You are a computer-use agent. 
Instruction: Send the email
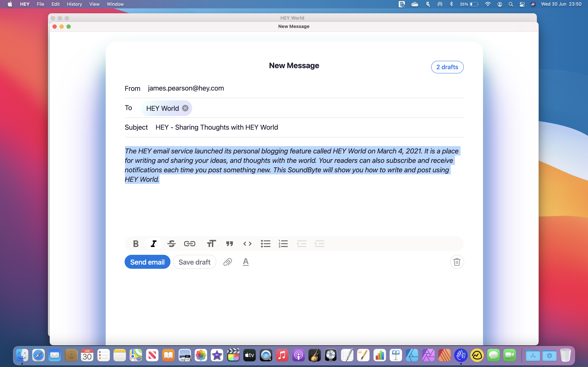(x=148, y=262)
